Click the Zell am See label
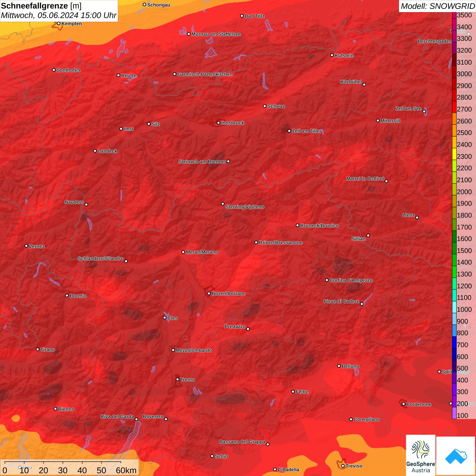 click(x=408, y=108)
